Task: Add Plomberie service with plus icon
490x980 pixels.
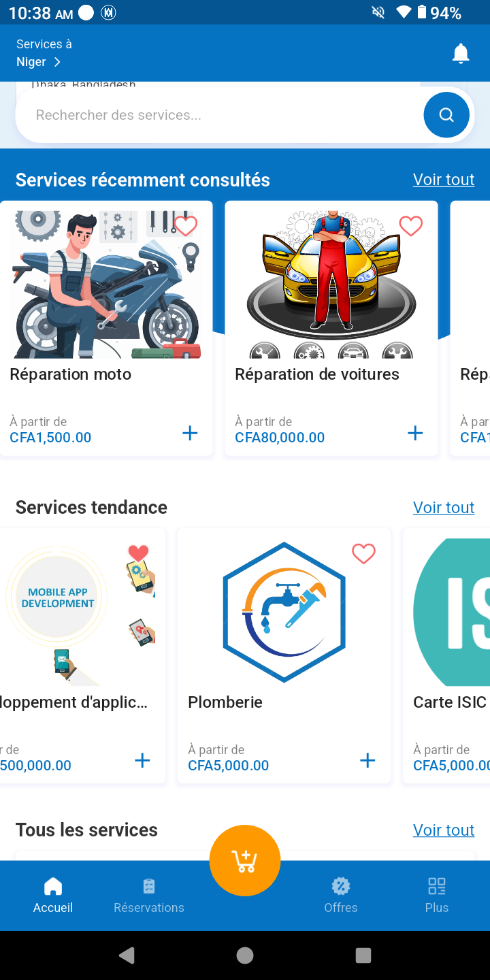Action: click(367, 760)
